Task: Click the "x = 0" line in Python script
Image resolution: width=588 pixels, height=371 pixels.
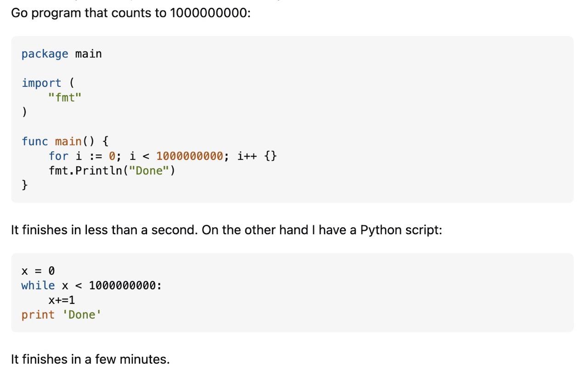Action: [x=38, y=271]
